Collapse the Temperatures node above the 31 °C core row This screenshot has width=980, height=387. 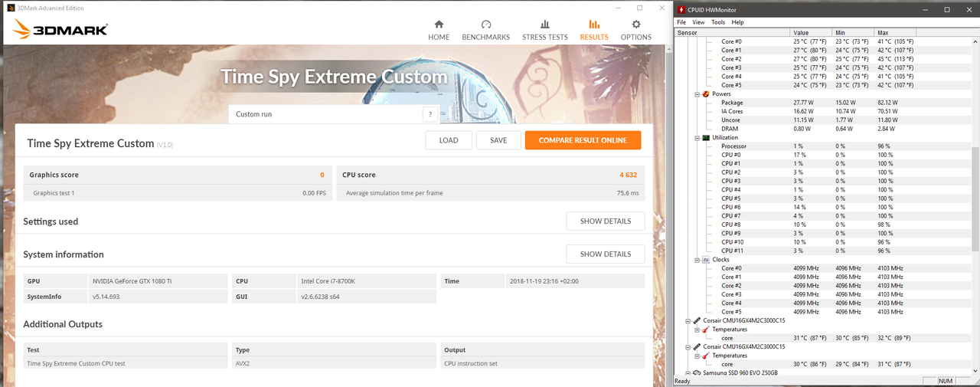click(697, 330)
